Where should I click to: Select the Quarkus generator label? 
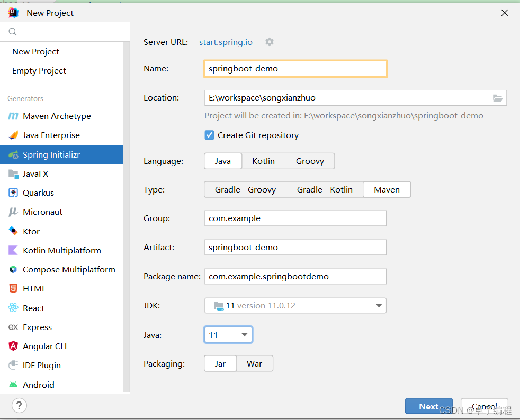point(39,193)
